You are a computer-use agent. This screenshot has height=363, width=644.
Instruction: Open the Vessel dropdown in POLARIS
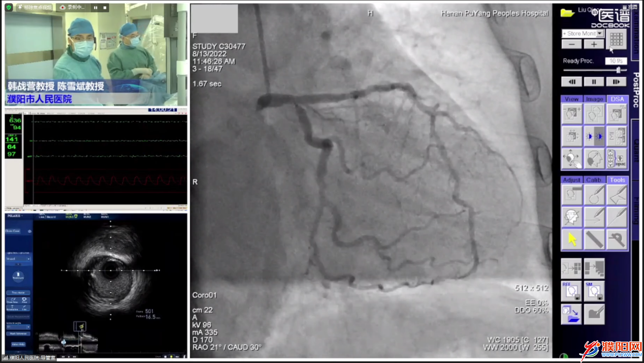tap(18, 259)
